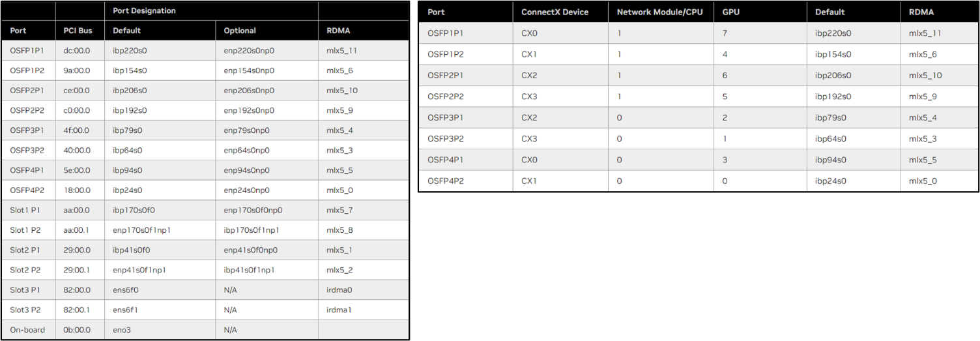This screenshot has width=980, height=341.
Task: Select PCI bus cell dc:00.0
Action: [x=77, y=50]
